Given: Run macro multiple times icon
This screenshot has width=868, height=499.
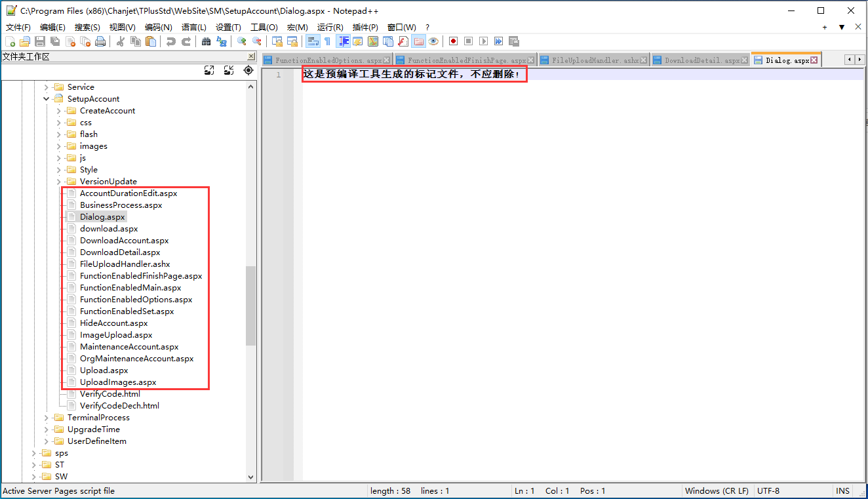Looking at the screenshot, I should [x=498, y=41].
